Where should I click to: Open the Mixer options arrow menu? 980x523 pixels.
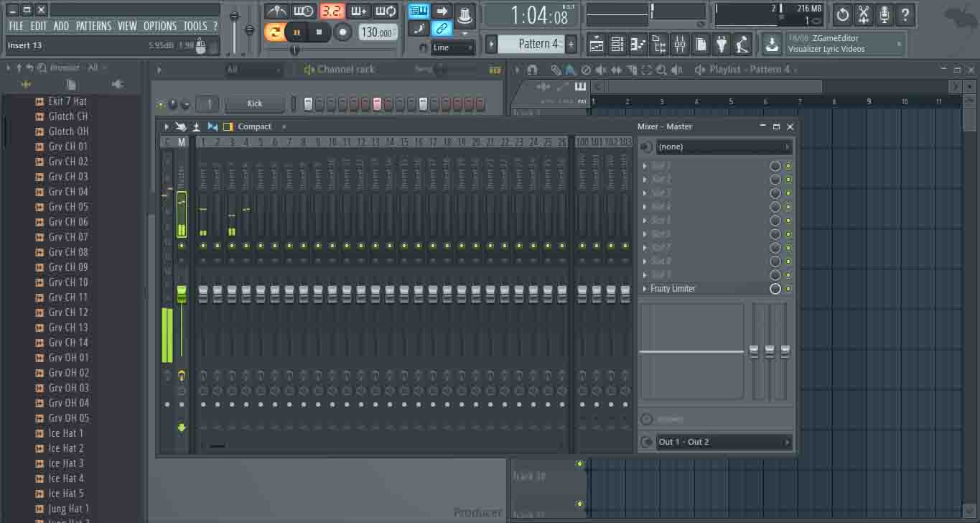(167, 126)
